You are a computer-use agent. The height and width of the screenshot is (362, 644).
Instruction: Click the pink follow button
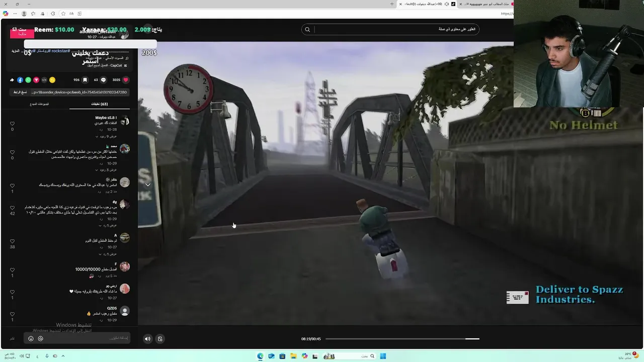coord(22,34)
